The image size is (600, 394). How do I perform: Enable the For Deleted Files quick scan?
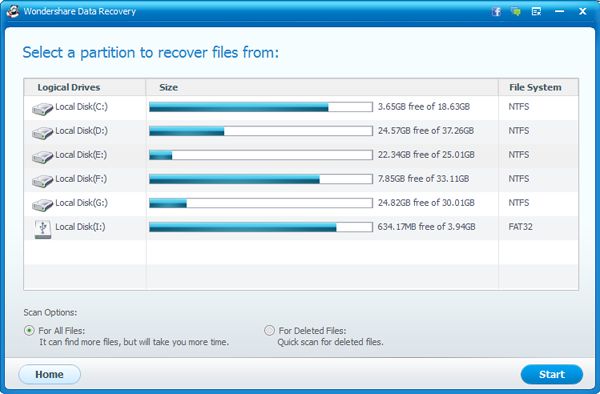[x=269, y=331]
